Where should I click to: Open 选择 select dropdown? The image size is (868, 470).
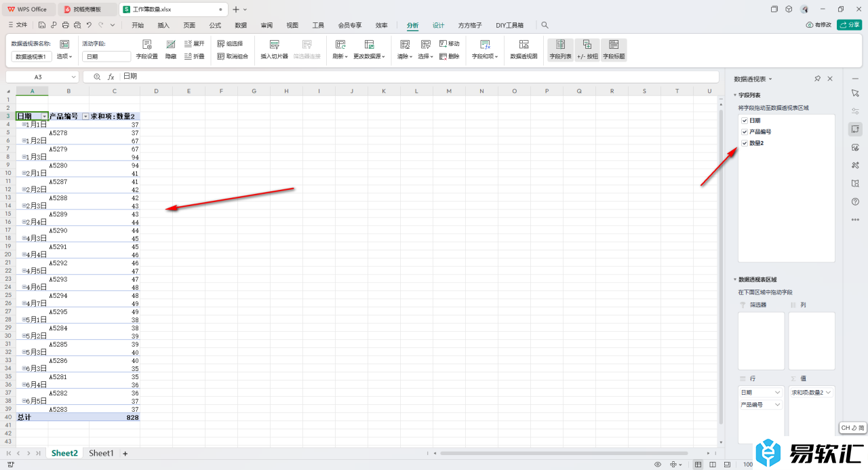pyautogui.click(x=425, y=56)
